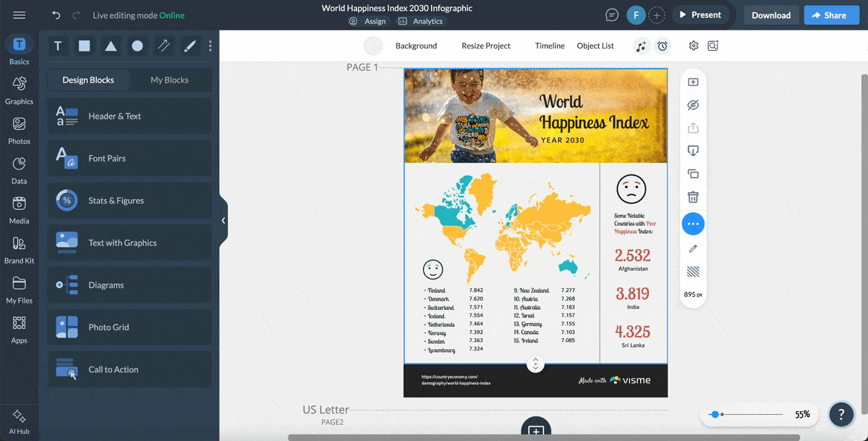
Task: Open the shape tools overflow three-dot menu
Action: point(210,46)
